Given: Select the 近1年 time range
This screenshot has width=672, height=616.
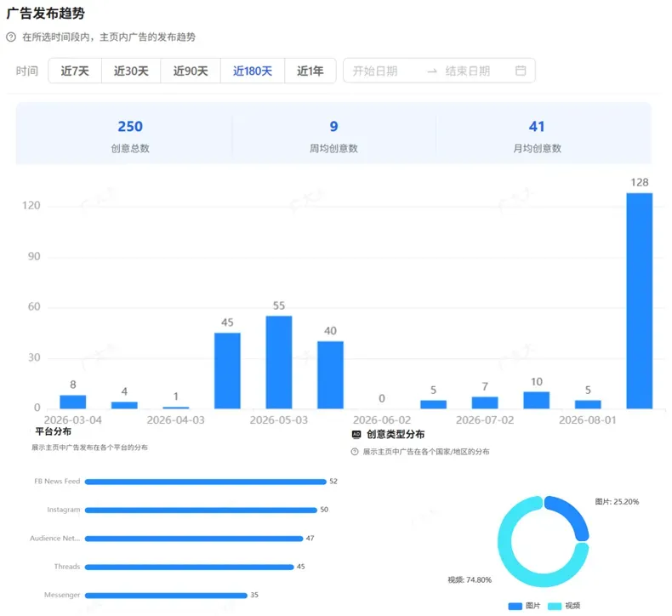Looking at the screenshot, I should pos(310,71).
